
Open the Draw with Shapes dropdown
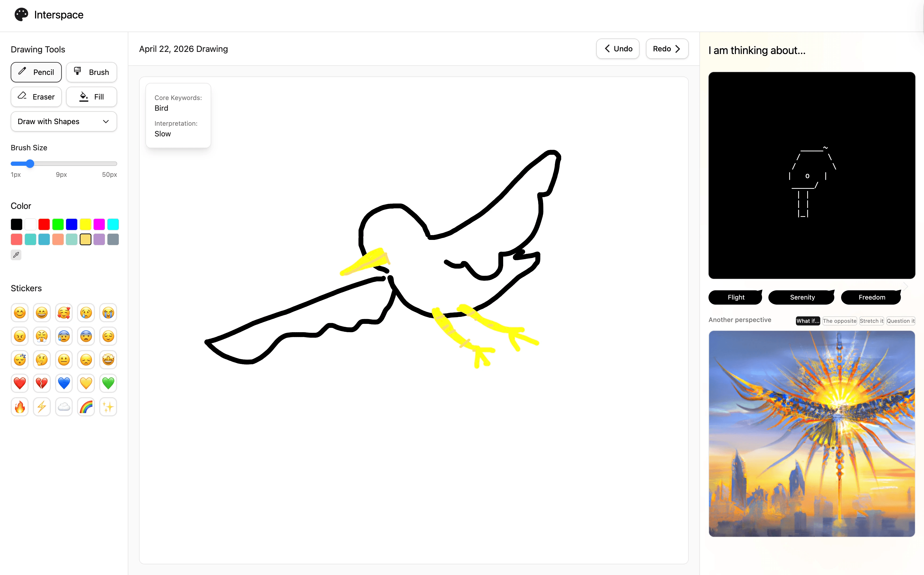63,122
